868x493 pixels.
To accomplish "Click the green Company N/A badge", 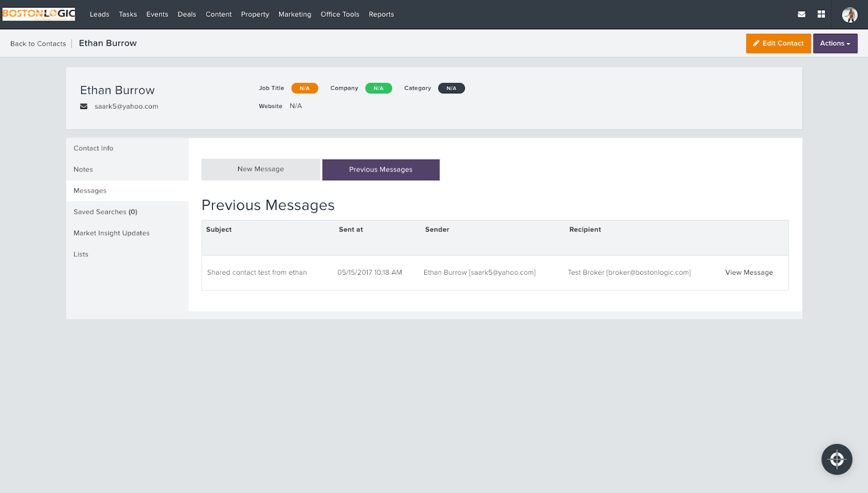I will 378,88.
